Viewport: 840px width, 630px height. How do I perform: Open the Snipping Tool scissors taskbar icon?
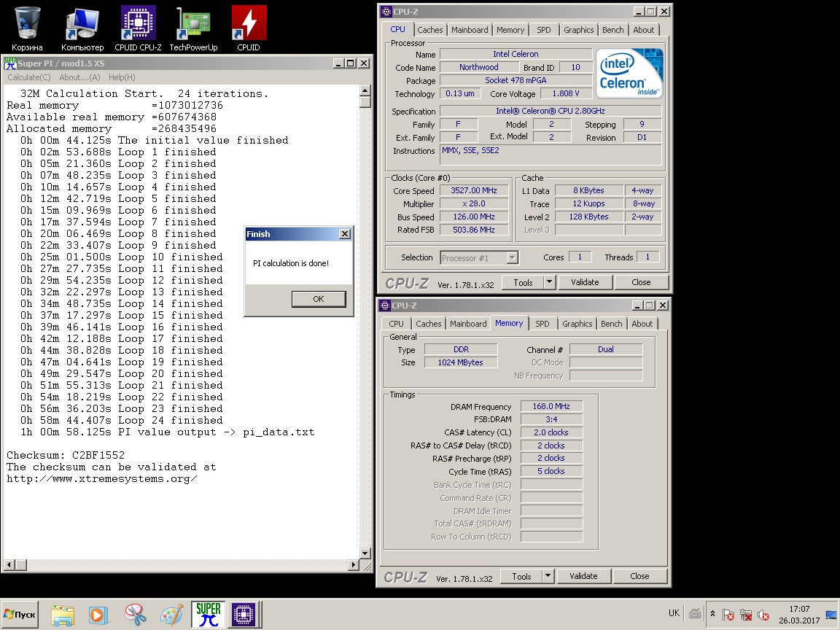pos(136,615)
